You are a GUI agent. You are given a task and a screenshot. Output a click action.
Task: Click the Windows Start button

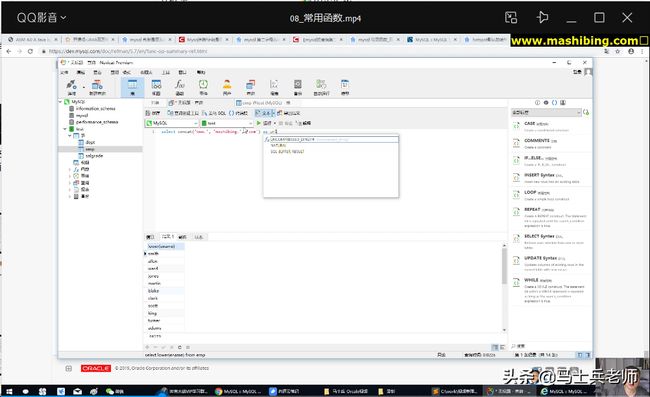point(9,391)
